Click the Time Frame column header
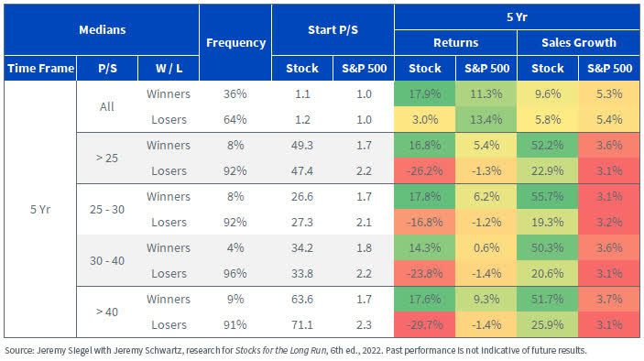The height and width of the screenshot is (361, 644). pyautogui.click(x=40, y=68)
